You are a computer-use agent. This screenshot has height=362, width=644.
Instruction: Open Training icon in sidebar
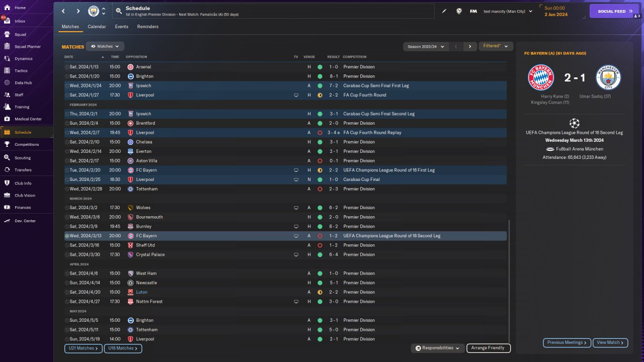7,107
